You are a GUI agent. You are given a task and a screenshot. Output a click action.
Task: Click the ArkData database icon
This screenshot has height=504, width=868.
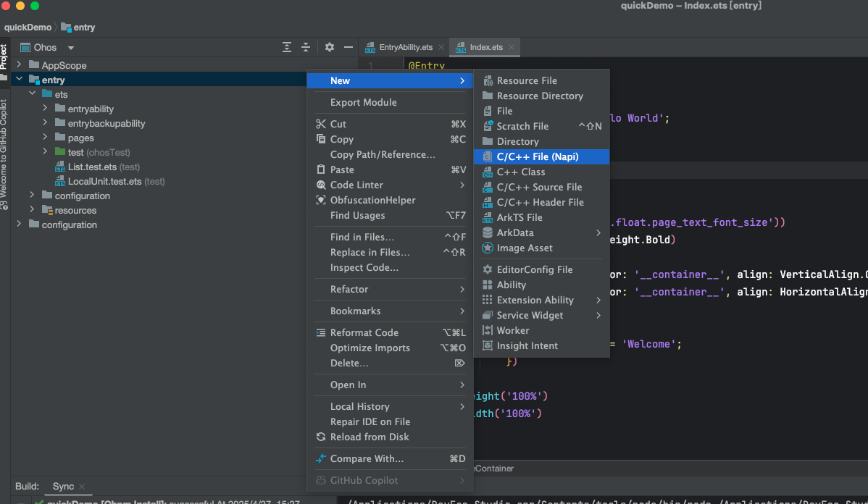click(488, 233)
